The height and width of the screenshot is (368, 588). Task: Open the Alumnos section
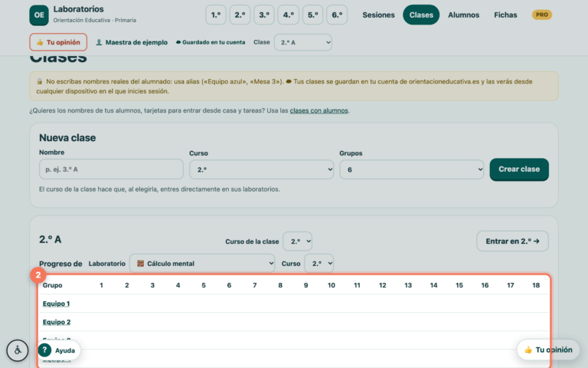click(463, 15)
